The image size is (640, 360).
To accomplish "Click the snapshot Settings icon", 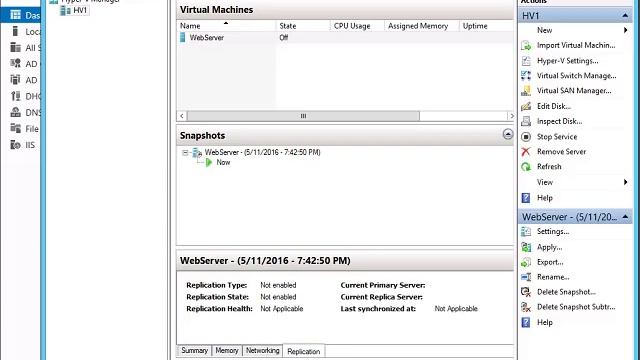I will click(x=526, y=231).
